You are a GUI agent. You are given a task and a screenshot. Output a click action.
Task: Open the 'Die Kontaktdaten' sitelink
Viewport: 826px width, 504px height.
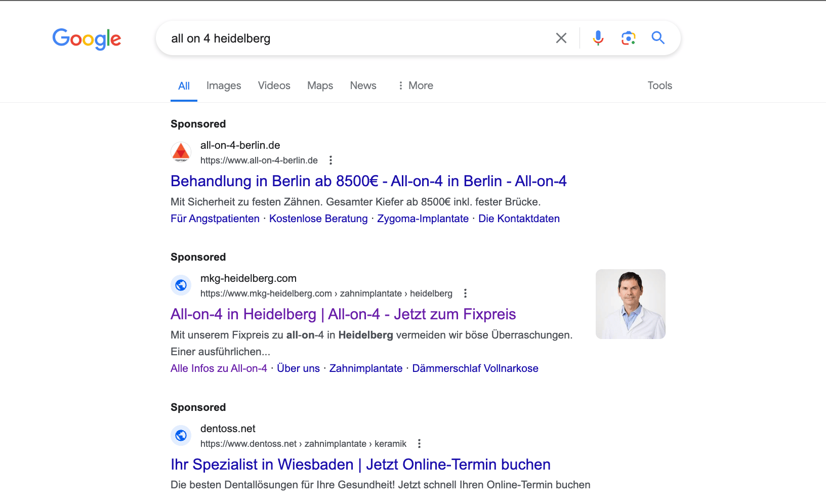pyautogui.click(x=519, y=219)
